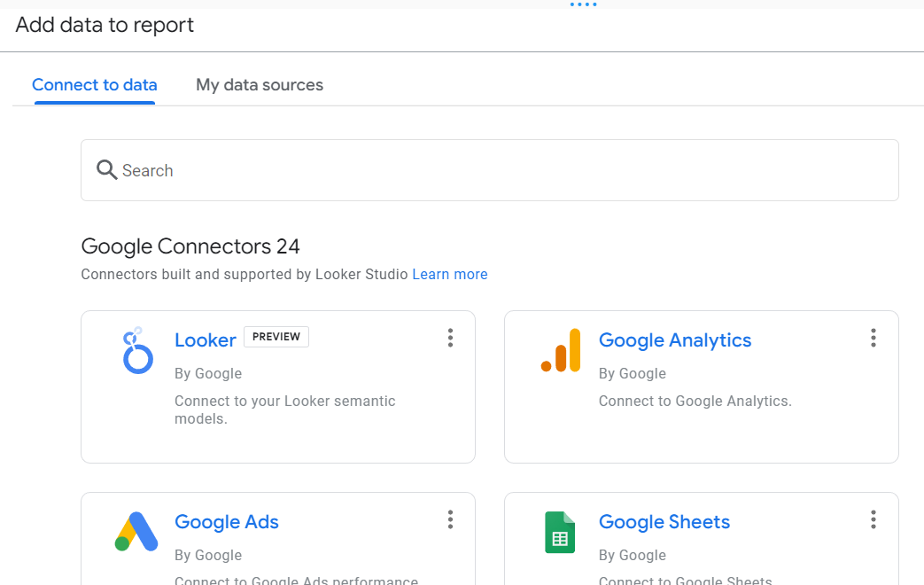Pick the Google Sheets connector title
Viewport: 924px width, 585px height.
pyautogui.click(x=664, y=522)
